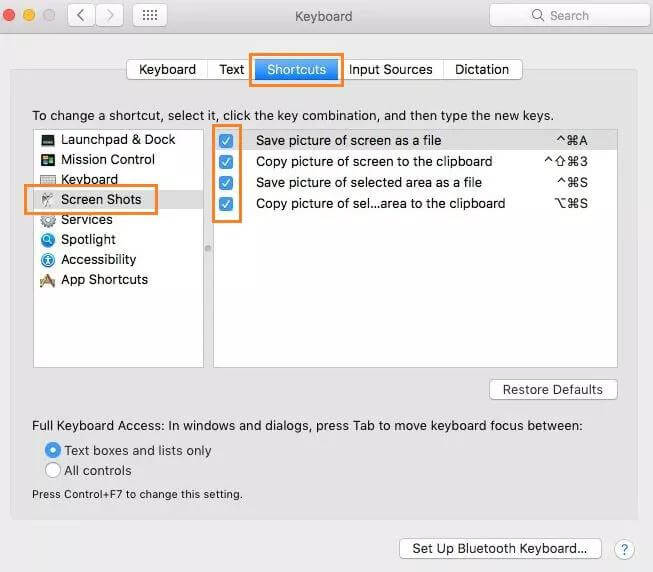Select the Mission Control icon in sidebar
The image size is (653, 572).
tap(47, 160)
